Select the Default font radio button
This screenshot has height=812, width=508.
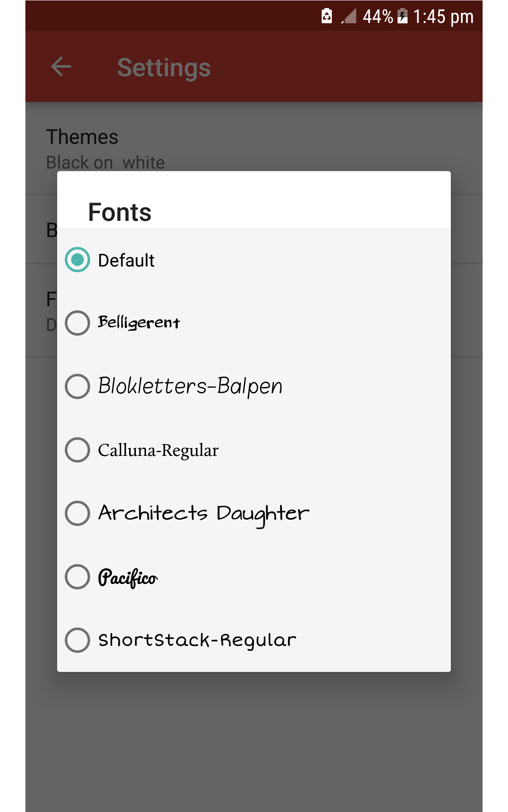pyautogui.click(x=77, y=260)
